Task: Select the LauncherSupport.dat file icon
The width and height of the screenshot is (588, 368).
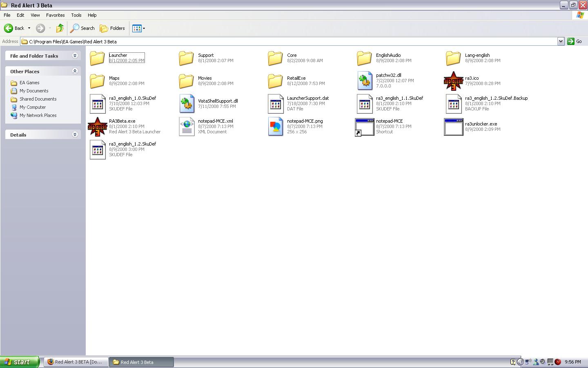Action: [x=276, y=104]
